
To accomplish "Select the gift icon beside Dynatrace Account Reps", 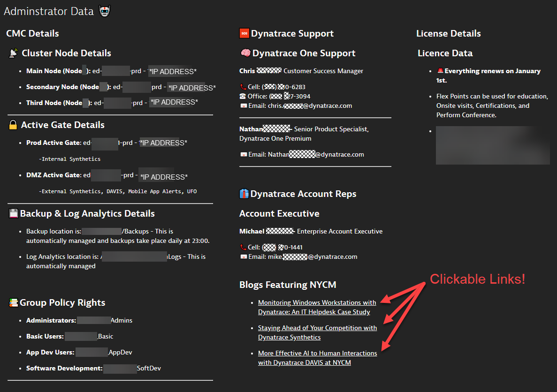I will [x=244, y=193].
